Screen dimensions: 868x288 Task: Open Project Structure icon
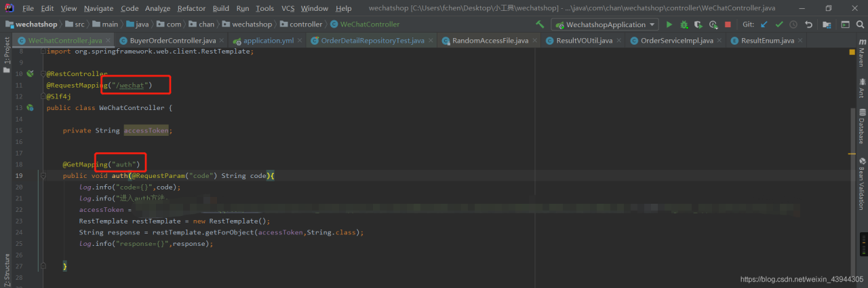(x=827, y=24)
